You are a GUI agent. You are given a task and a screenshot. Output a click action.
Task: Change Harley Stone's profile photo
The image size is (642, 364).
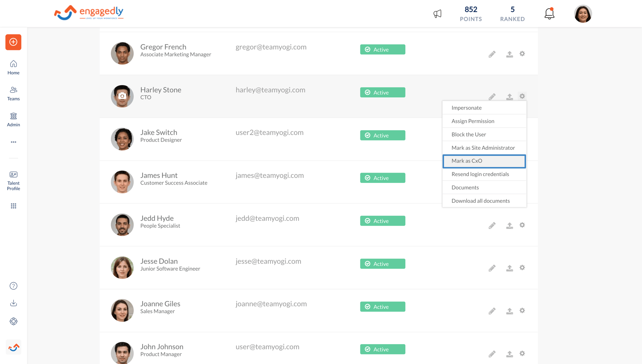tap(122, 96)
